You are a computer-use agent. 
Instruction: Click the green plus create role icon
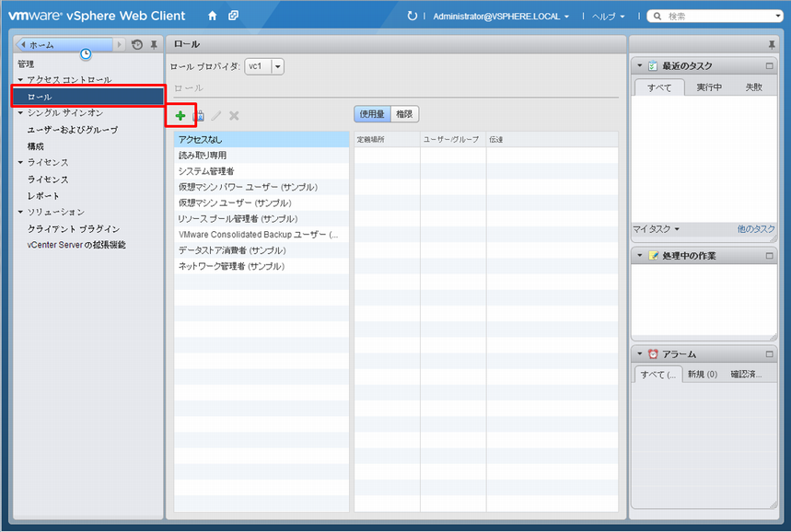(180, 116)
